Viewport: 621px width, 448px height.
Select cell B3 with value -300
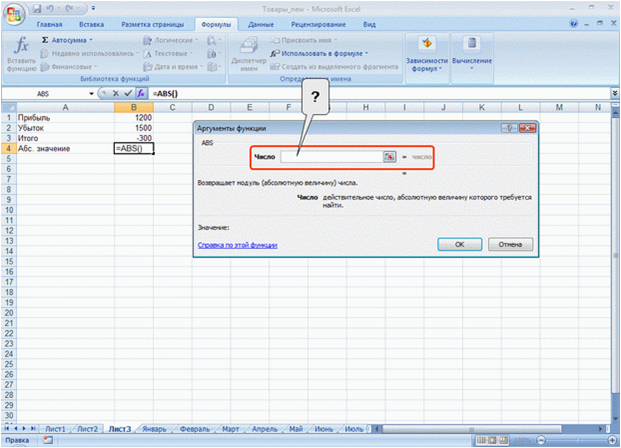tap(134, 138)
